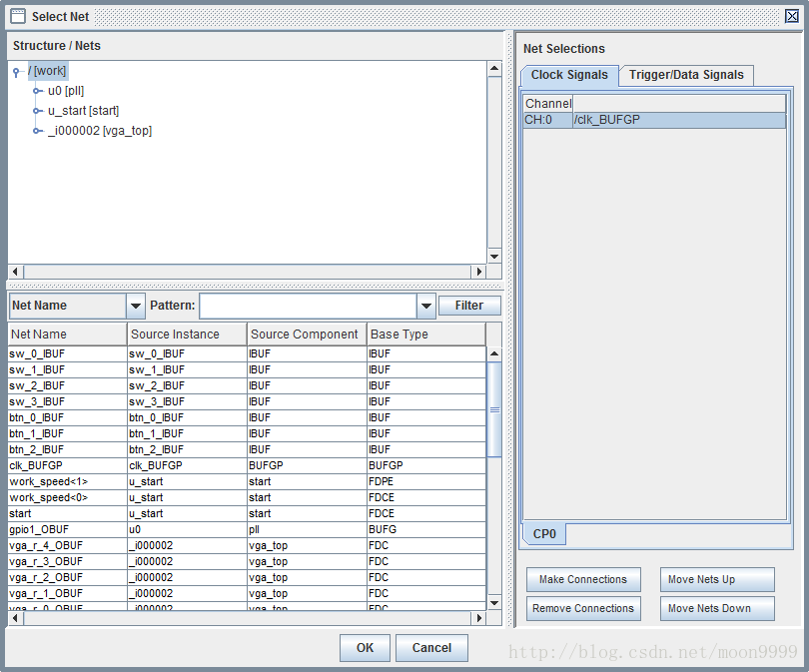The image size is (809, 672).
Task: Click the Remove Connections button
Action: pyautogui.click(x=583, y=608)
